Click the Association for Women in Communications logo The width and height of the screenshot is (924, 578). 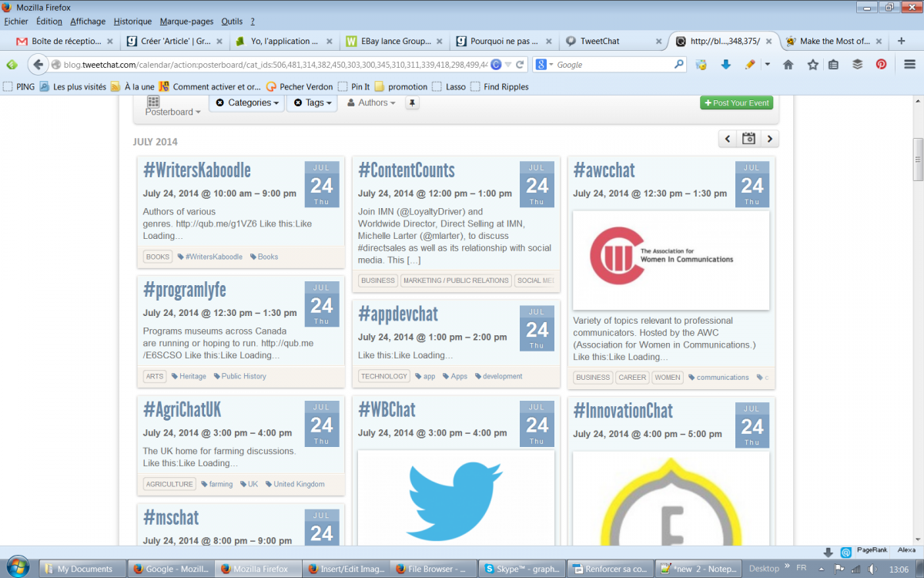(x=671, y=260)
